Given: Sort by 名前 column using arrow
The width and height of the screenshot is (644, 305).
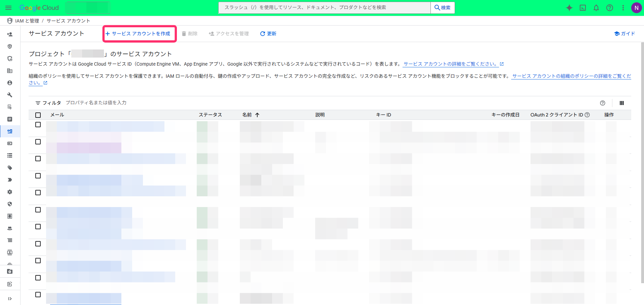Looking at the screenshot, I should coord(257,115).
